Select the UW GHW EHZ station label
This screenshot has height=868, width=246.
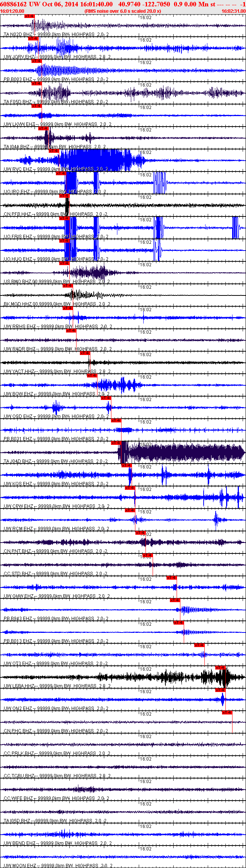click(x=57, y=596)
